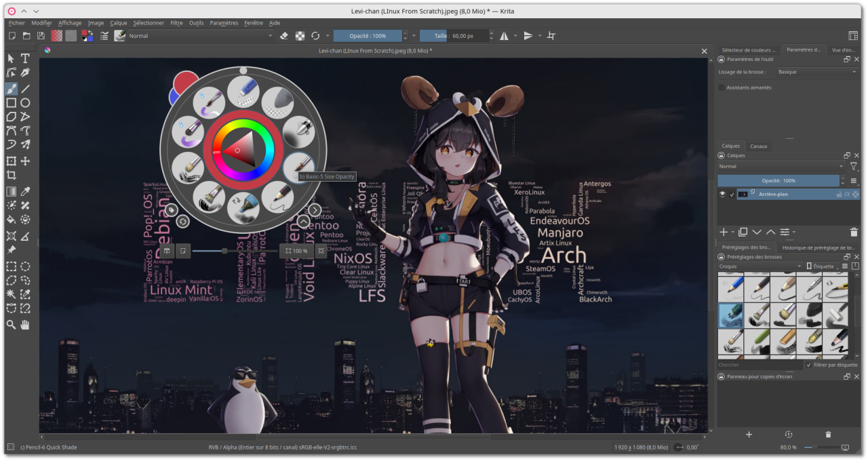The width and height of the screenshot is (868, 461).
Task: Select the Line tool
Action: (25, 88)
